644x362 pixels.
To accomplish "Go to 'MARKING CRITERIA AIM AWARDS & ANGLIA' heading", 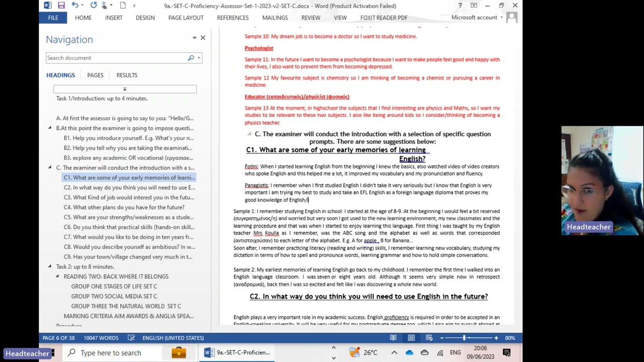I will (x=128, y=316).
